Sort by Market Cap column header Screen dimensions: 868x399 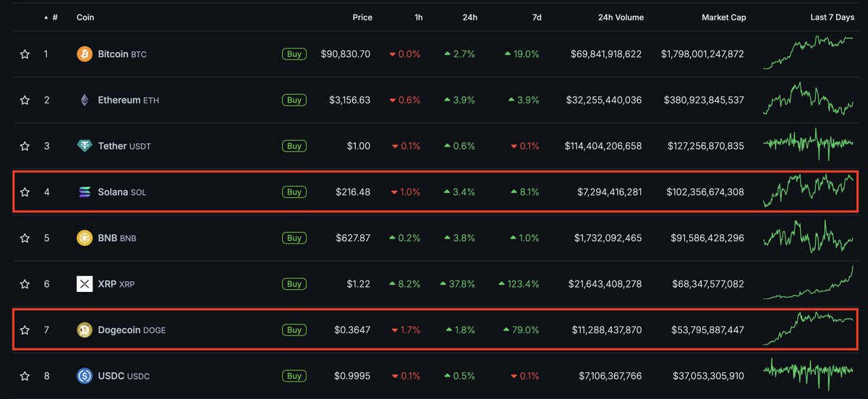(x=724, y=17)
